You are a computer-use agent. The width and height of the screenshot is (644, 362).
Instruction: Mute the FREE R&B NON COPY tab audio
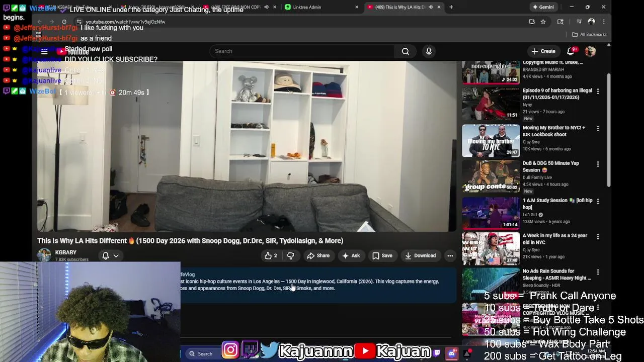tap(266, 7)
